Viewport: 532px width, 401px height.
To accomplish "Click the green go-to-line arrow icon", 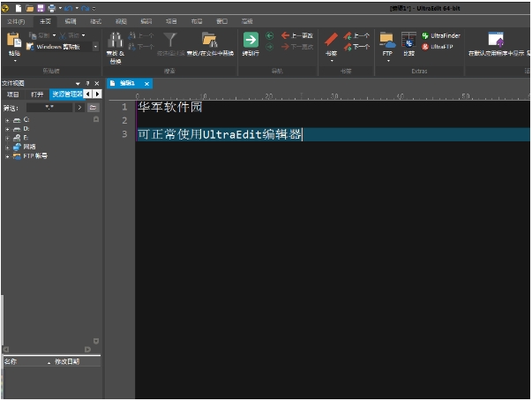I will point(251,40).
